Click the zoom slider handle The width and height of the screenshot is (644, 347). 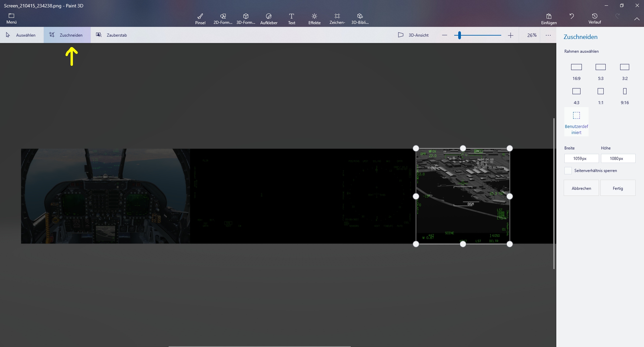pyautogui.click(x=460, y=35)
